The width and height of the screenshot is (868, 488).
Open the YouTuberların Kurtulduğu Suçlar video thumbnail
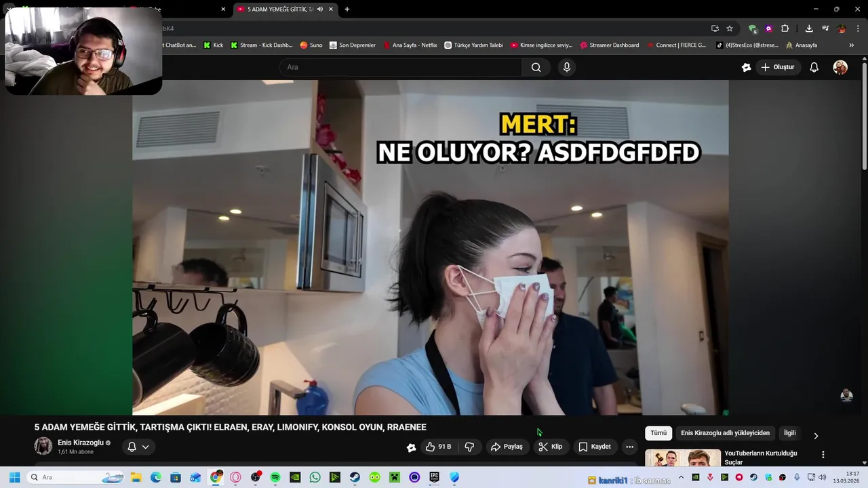point(683,457)
